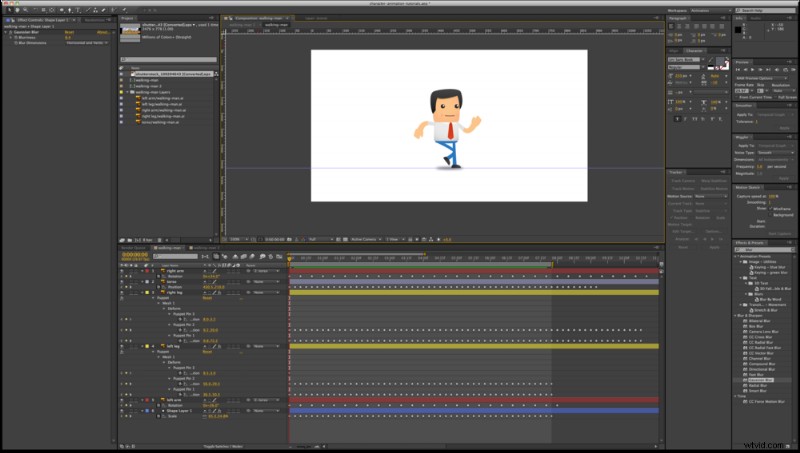The height and width of the screenshot is (453, 800).
Task: Switch to walking-man 2 timeline tab
Action: [205, 248]
